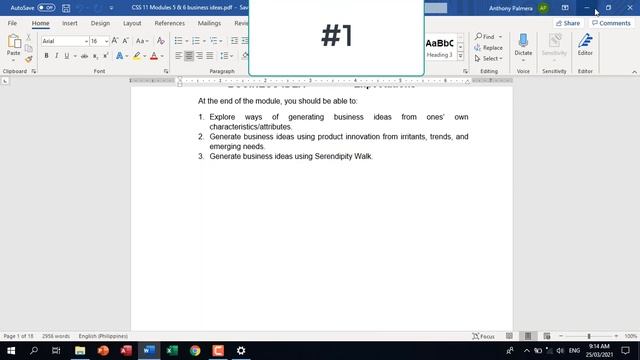This screenshot has width=640, height=360.
Task: Switch to the Insert tab
Action: point(70,23)
